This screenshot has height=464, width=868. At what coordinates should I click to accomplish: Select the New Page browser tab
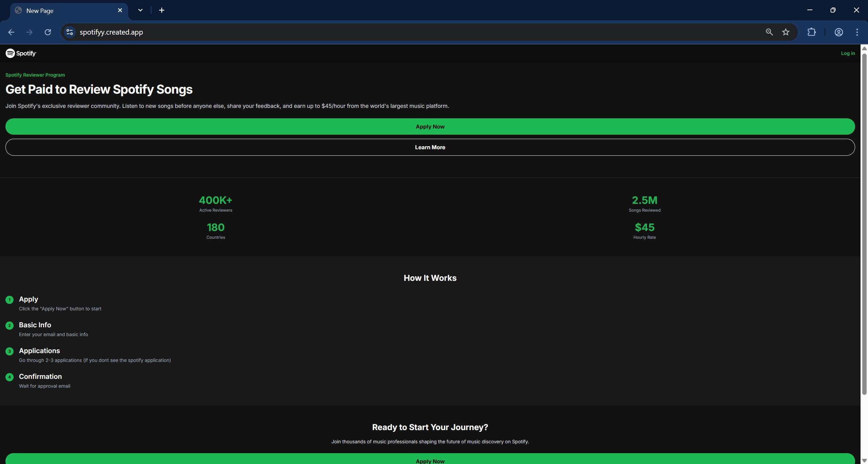click(x=64, y=11)
